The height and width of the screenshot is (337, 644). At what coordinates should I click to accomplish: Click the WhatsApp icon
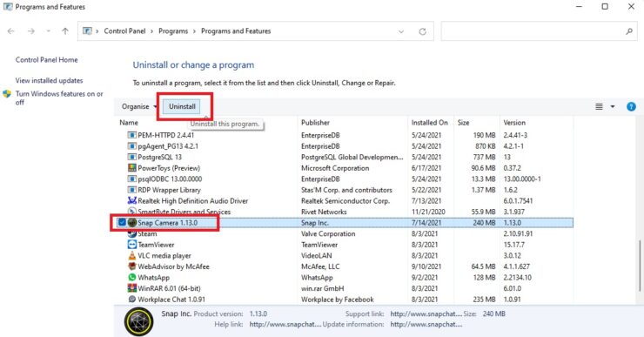pos(131,278)
